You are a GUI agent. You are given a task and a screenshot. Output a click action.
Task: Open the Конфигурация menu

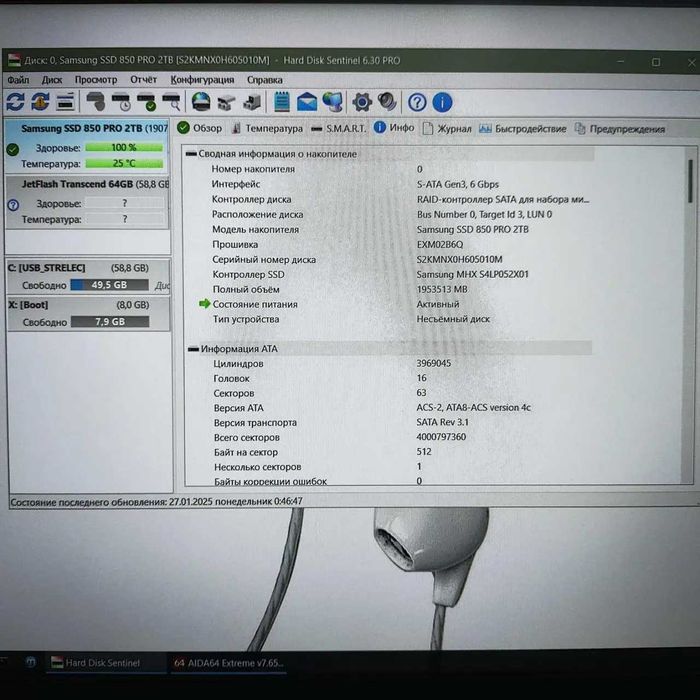(202, 80)
